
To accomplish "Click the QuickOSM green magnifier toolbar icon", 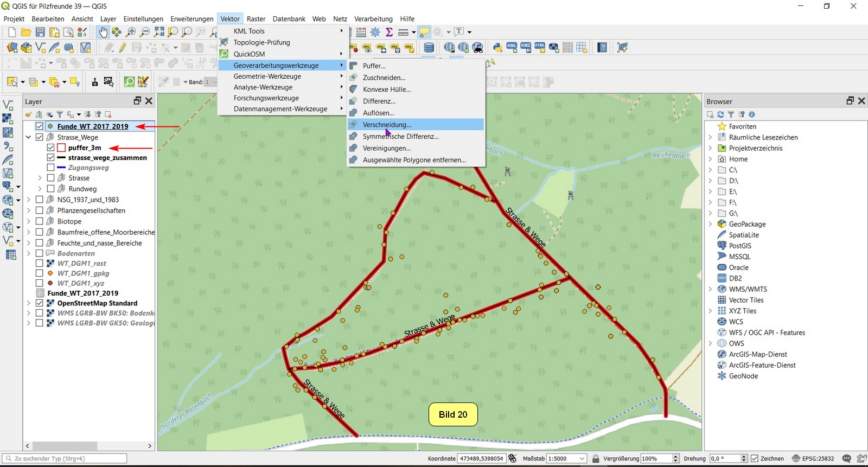I will pyautogui.click(x=129, y=82).
